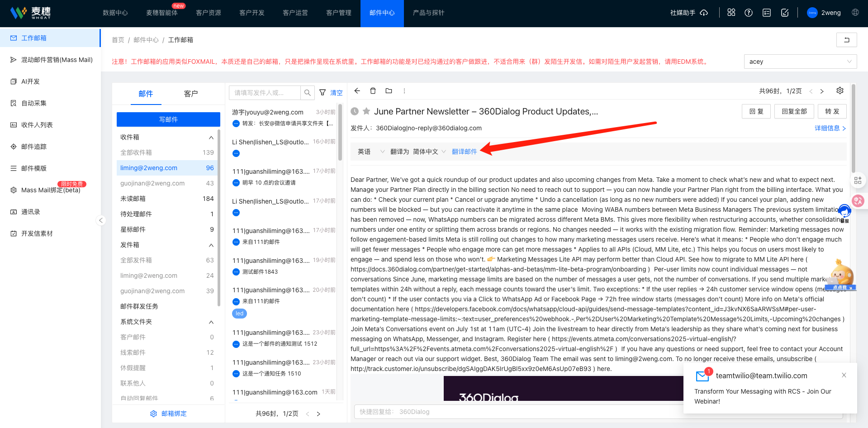The width and height of the screenshot is (868, 428).
Task: Move email using folder icon
Action: [389, 91]
